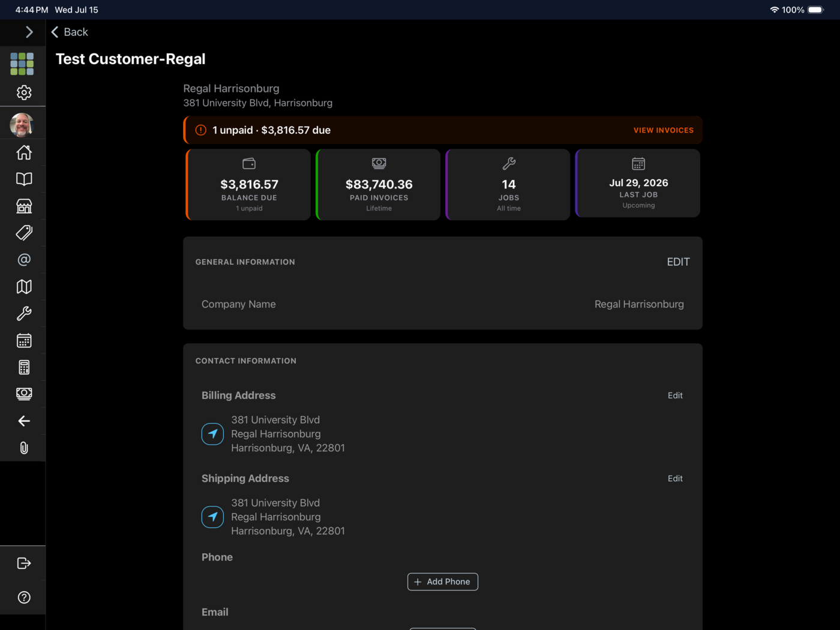Edit the Billing Address
840x630 pixels.
[x=675, y=395]
